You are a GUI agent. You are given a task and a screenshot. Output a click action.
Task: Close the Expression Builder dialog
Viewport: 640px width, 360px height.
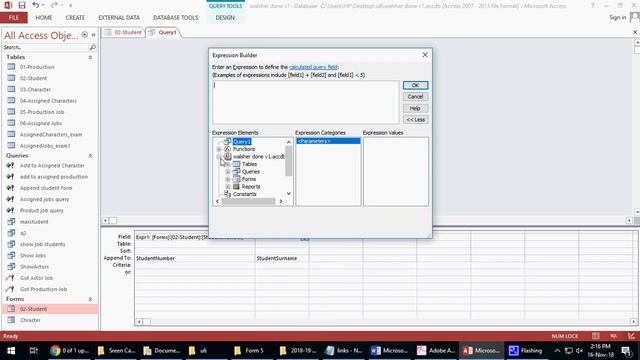[425, 55]
